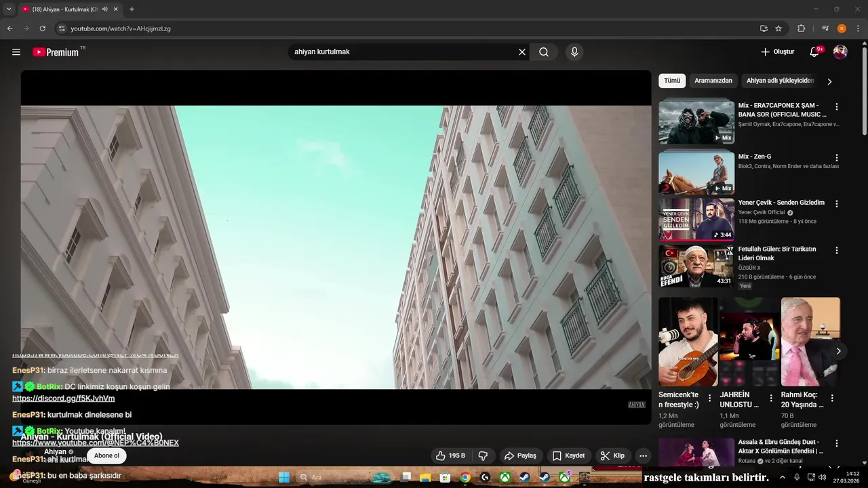Open options for Mix - Zen-G

point(837,158)
